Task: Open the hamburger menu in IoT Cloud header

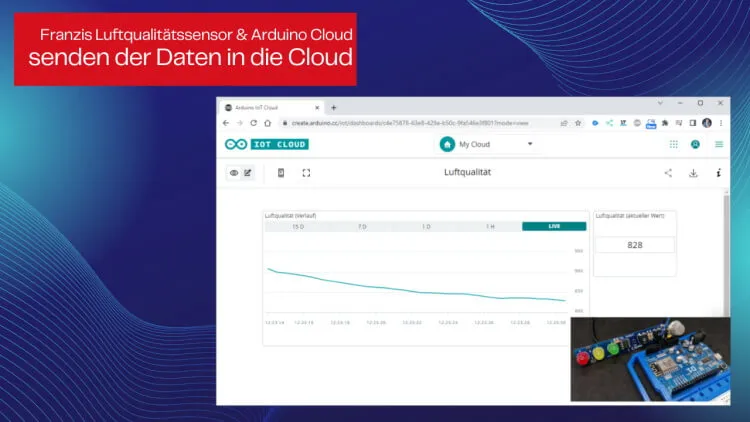Action: pos(718,144)
